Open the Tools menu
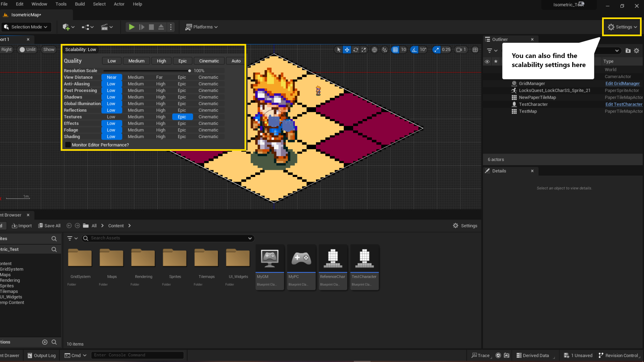The height and width of the screenshot is (362, 644). pyautogui.click(x=61, y=4)
